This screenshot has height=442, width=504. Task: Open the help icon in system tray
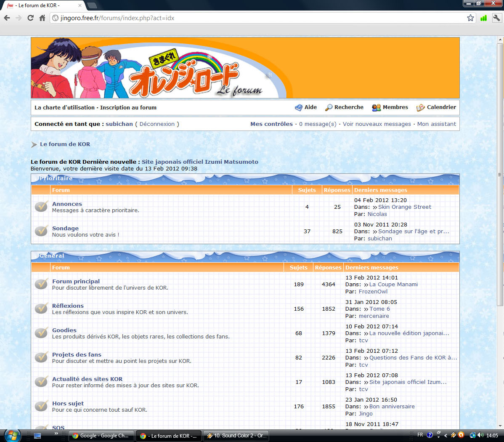tap(430, 435)
